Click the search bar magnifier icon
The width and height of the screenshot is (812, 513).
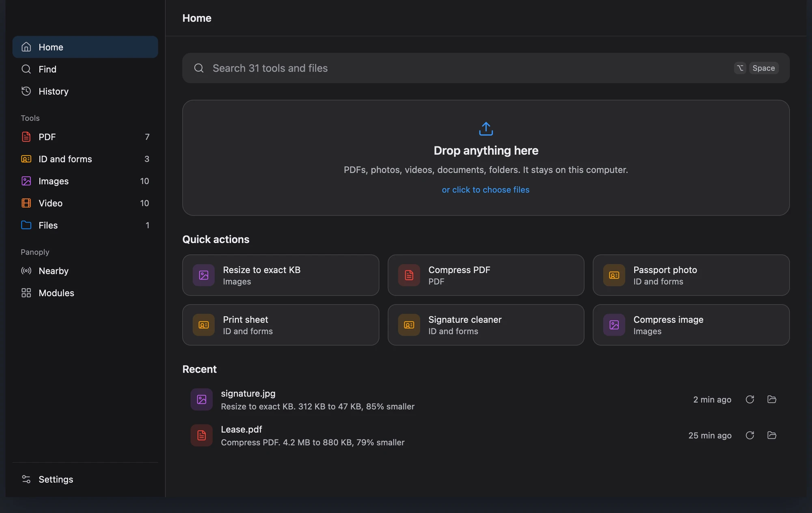199,68
